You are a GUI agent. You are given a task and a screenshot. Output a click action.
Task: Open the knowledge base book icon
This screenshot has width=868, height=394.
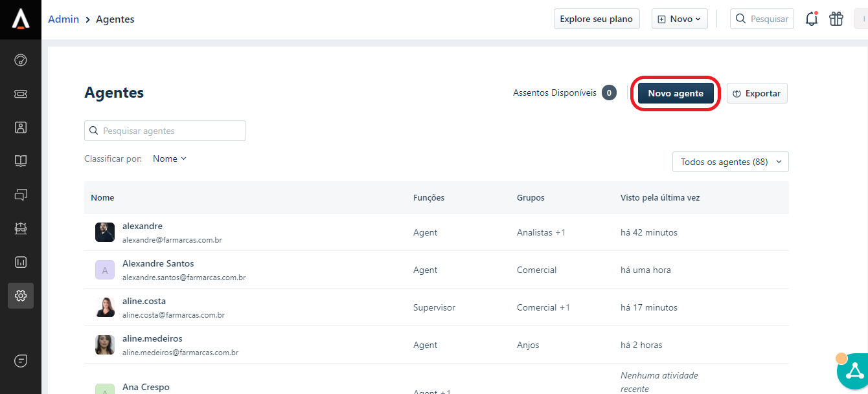coord(21,161)
